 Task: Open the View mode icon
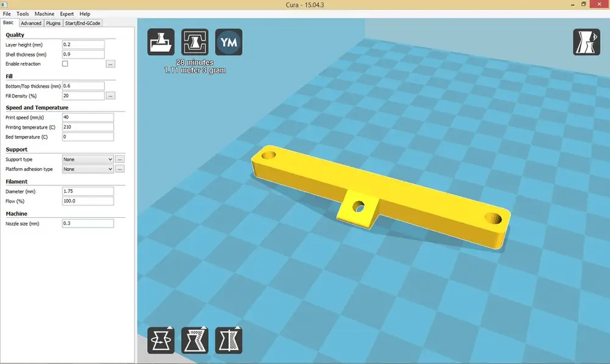(x=586, y=42)
